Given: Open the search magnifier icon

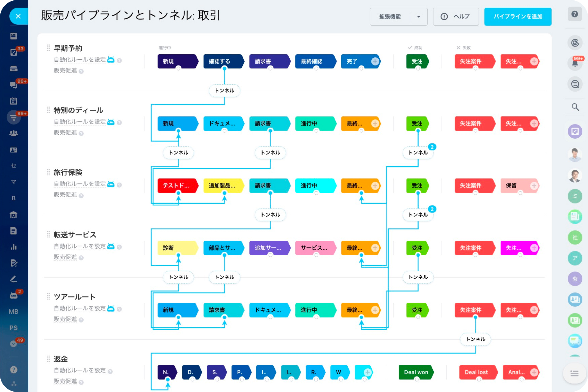Looking at the screenshot, I should [x=575, y=107].
